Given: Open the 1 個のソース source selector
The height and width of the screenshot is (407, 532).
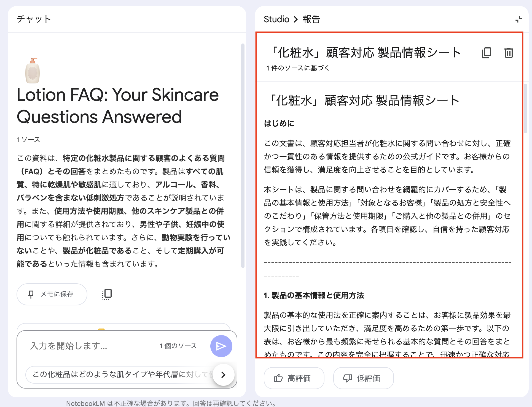Looking at the screenshot, I should pos(178,346).
